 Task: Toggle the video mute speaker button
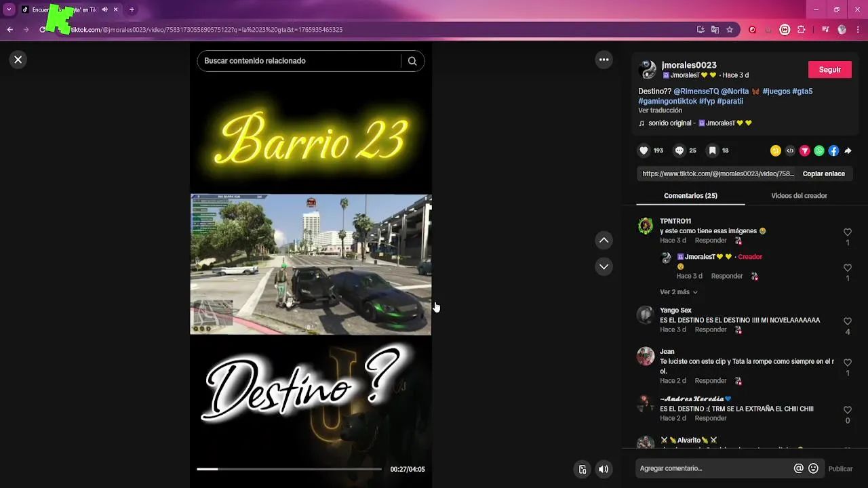point(604,469)
